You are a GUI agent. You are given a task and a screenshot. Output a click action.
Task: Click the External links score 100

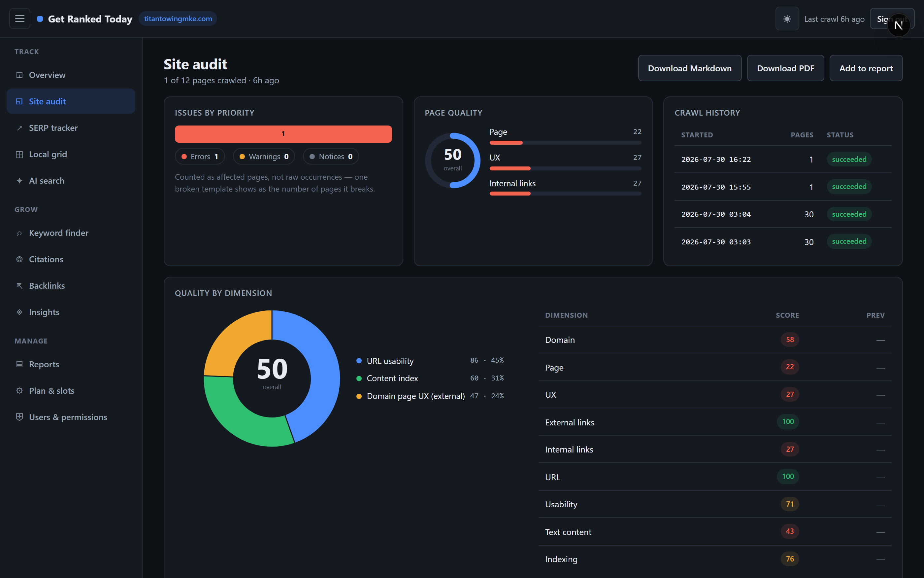(x=788, y=422)
